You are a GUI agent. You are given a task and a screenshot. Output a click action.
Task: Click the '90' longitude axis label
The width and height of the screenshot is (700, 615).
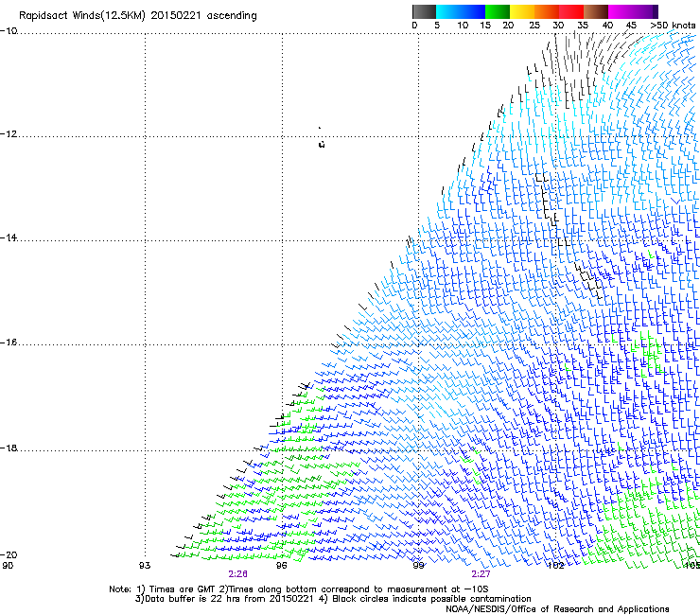[x=8, y=565]
